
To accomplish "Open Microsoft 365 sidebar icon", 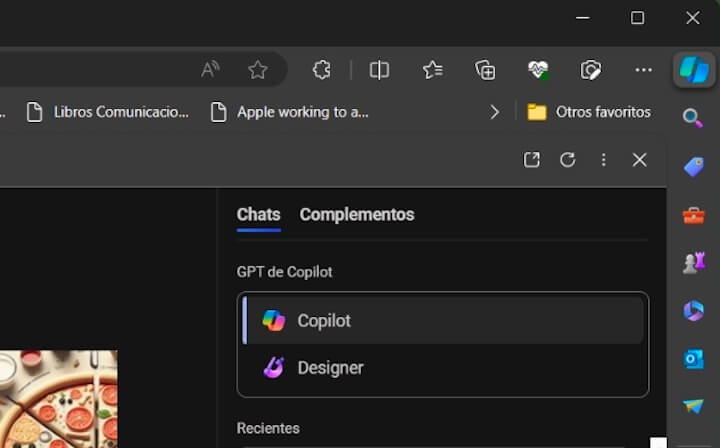I will [693, 311].
